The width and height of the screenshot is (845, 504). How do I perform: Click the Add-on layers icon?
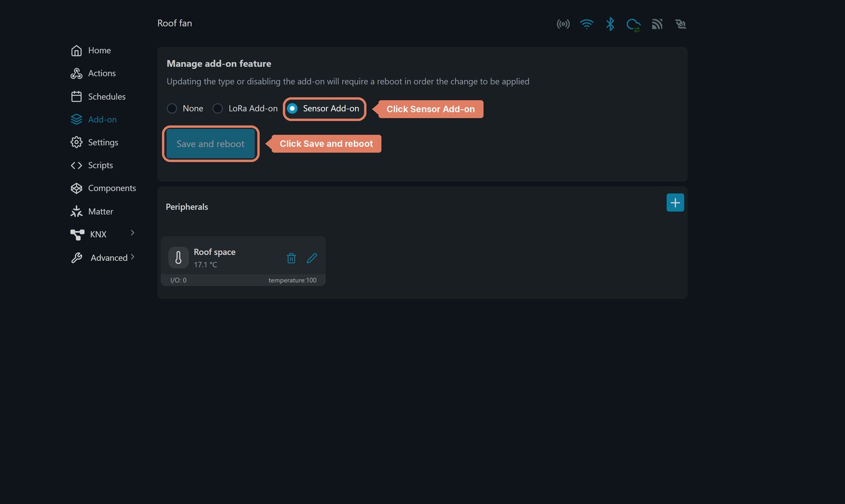[x=77, y=120]
